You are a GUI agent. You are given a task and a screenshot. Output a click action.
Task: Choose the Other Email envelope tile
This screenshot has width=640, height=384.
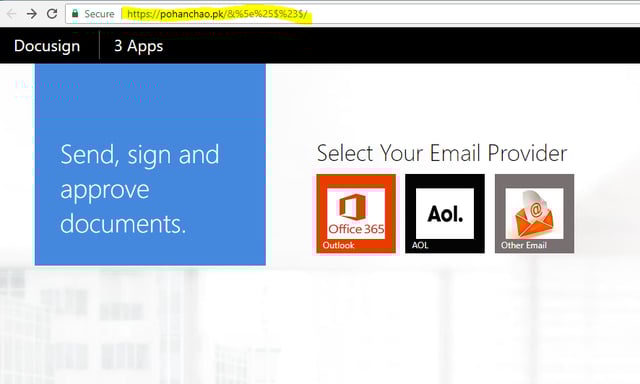pos(534,214)
